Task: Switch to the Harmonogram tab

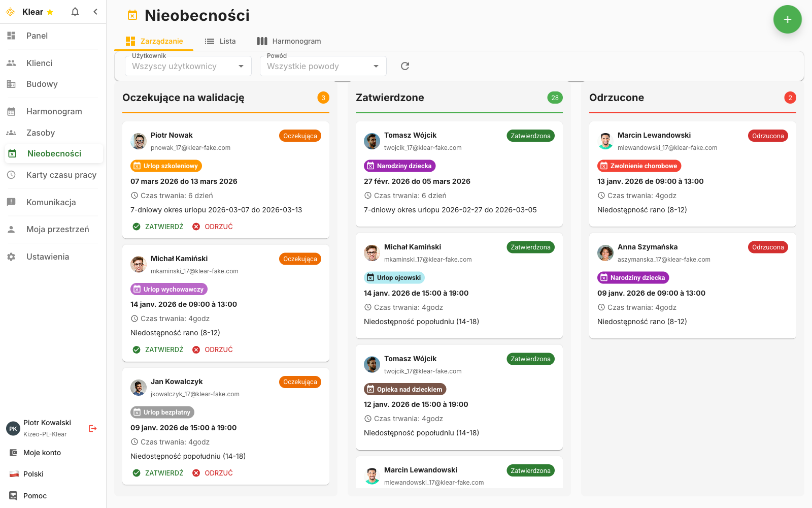Action: coord(289,41)
